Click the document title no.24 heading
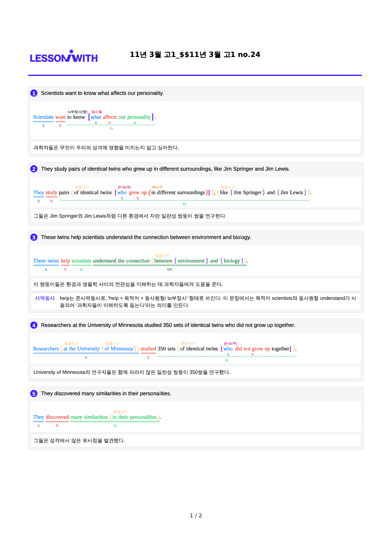This screenshot has height=555, width=392. 195,54
